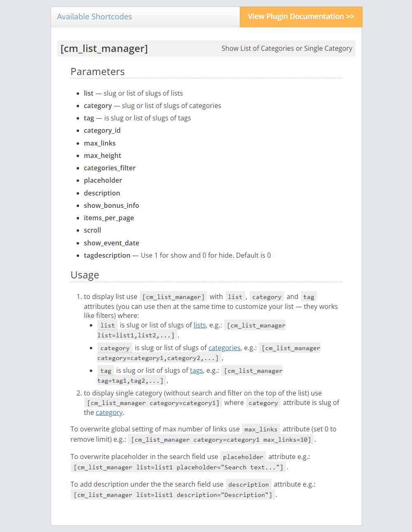Click the description="Description" code example
The height and width of the screenshot is (532, 412).
pos(173,495)
